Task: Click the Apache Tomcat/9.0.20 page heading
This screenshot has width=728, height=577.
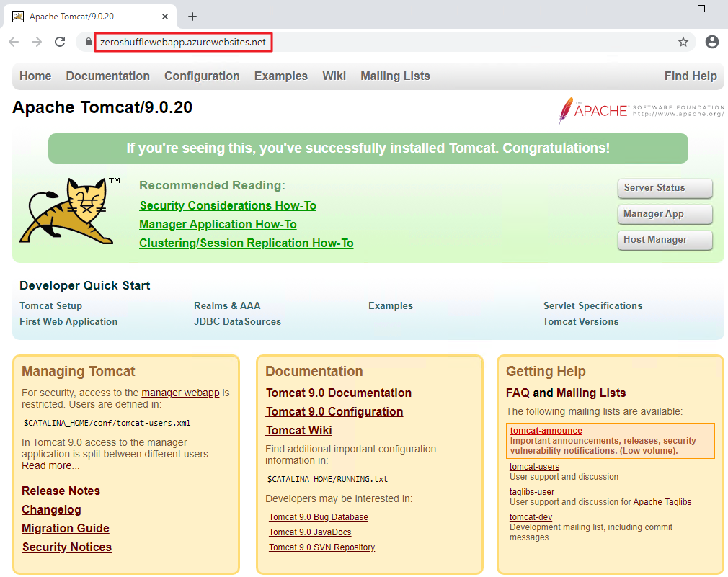Action: tap(102, 107)
